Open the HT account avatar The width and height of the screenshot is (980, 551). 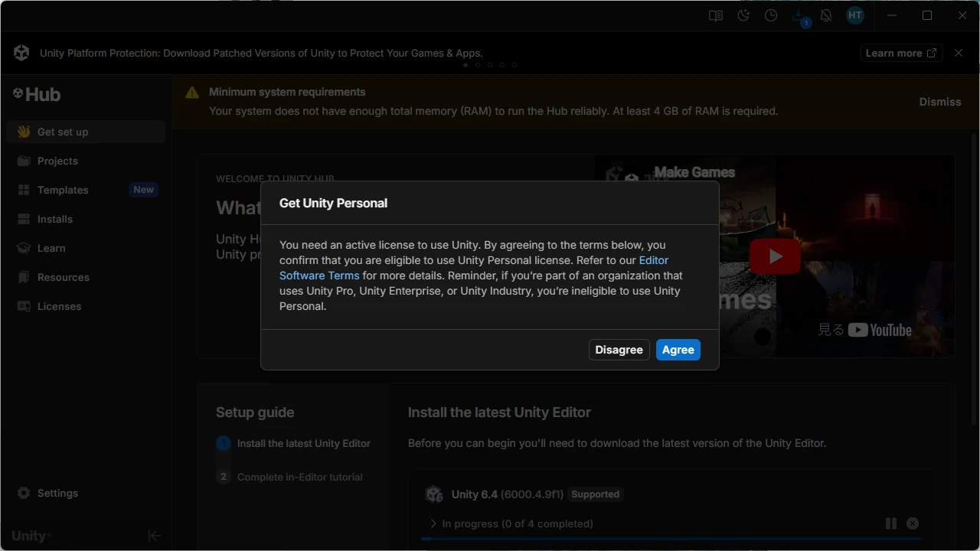coord(854,15)
